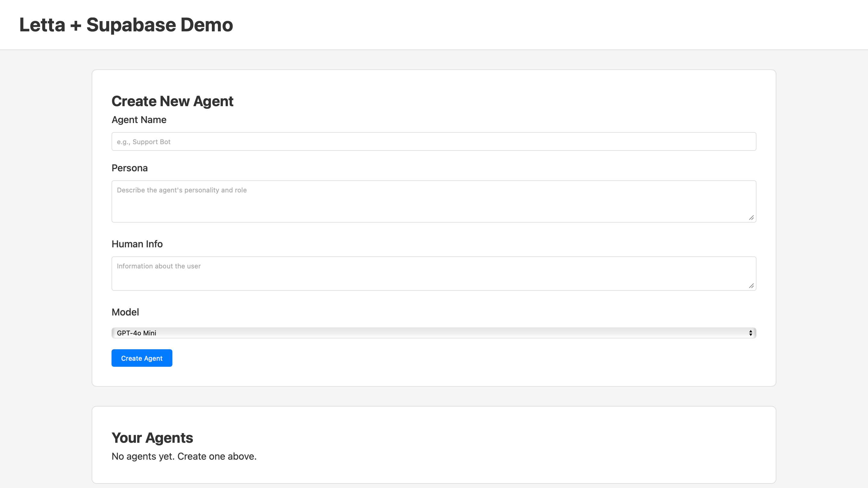Click the No agents yet message text

click(x=184, y=456)
